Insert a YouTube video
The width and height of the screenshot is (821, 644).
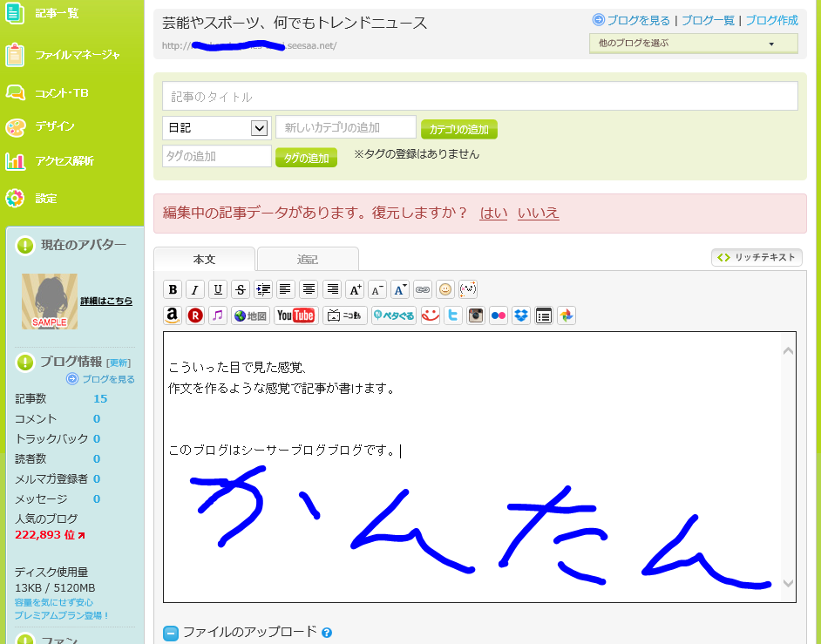(295, 315)
